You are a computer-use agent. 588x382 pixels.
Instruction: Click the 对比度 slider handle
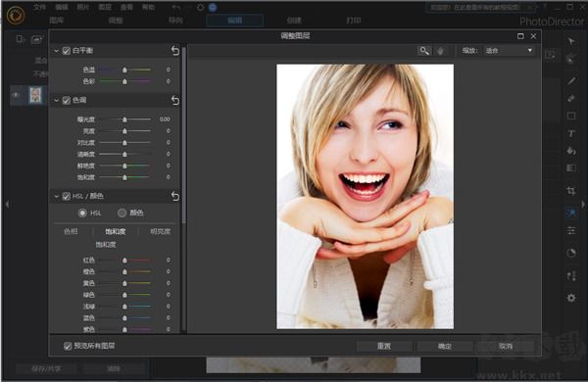124,143
